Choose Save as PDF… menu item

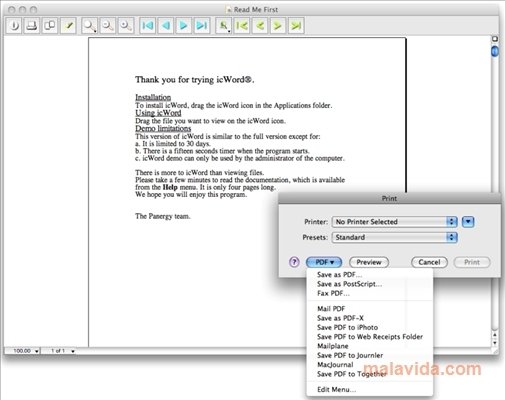pos(369,275)
